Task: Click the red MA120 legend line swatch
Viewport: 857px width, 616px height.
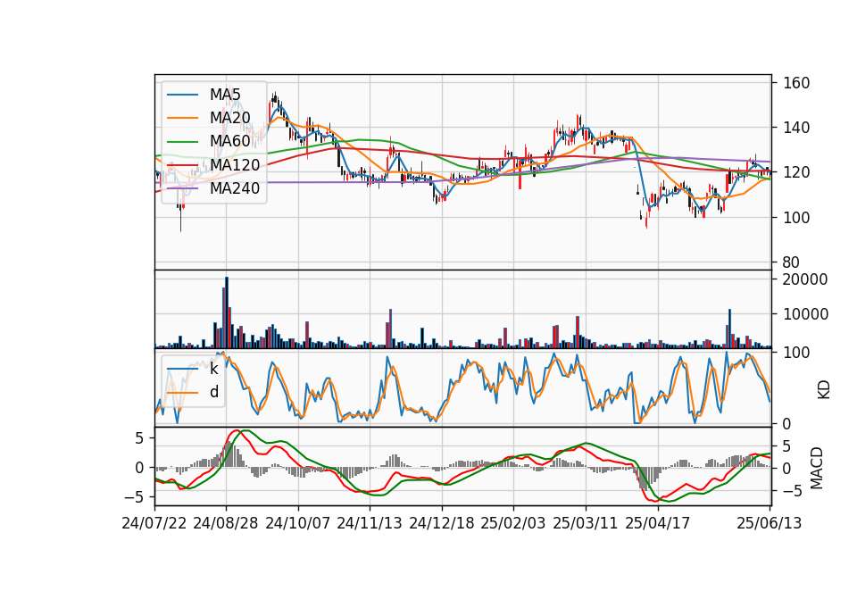Action: [x=182, y=164]
